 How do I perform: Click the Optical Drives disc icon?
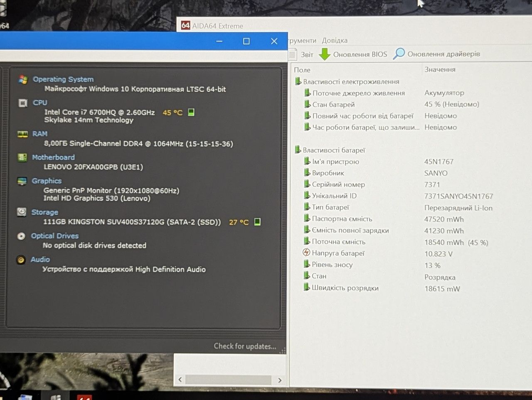(x=21, y=236)
